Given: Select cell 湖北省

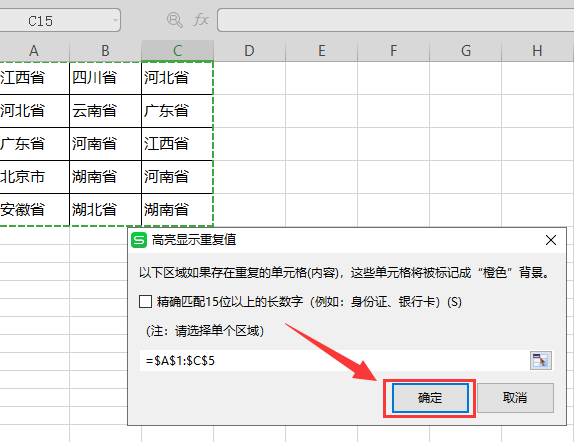Looking at the screenshot, I should pyautogui.click(x=105, y=210).
